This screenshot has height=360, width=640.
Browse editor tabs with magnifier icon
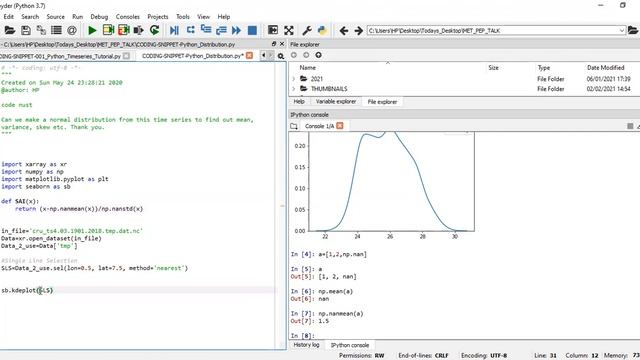point(281,56)
